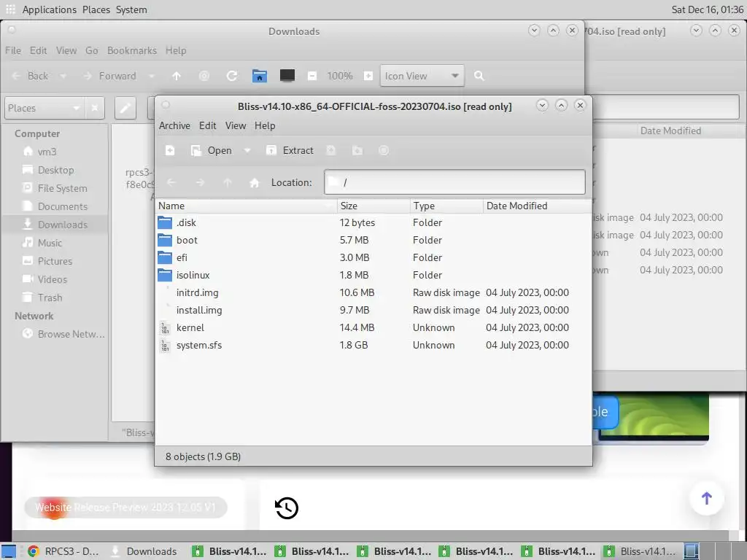Screen dimensions: 747x560
Task: Reload the Downloads folder view
Action: point(232,76)
